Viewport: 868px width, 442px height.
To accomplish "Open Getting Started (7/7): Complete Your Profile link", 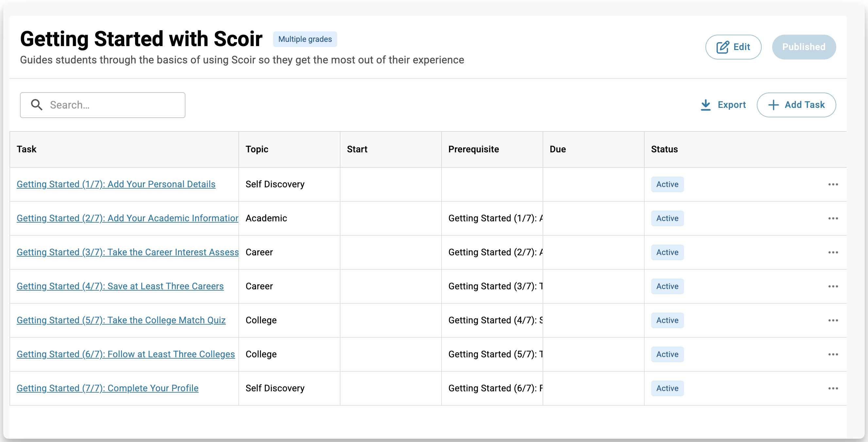I will point(108,388).
